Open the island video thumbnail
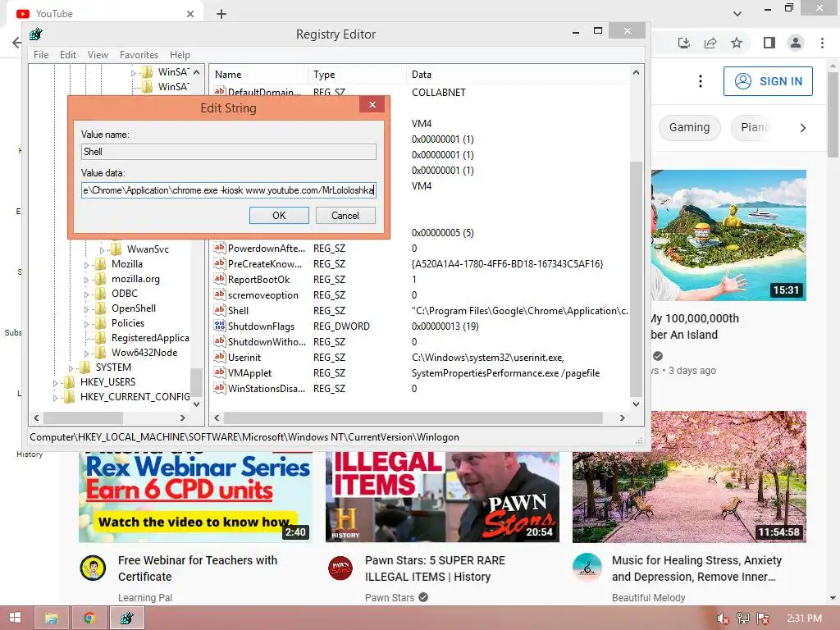Image resolution: width=840 pixels, height=630 pixels. [728, 235]
